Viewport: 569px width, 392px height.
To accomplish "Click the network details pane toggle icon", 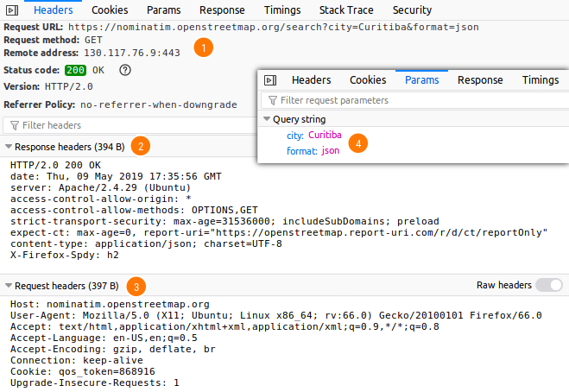I will point(270,80).
